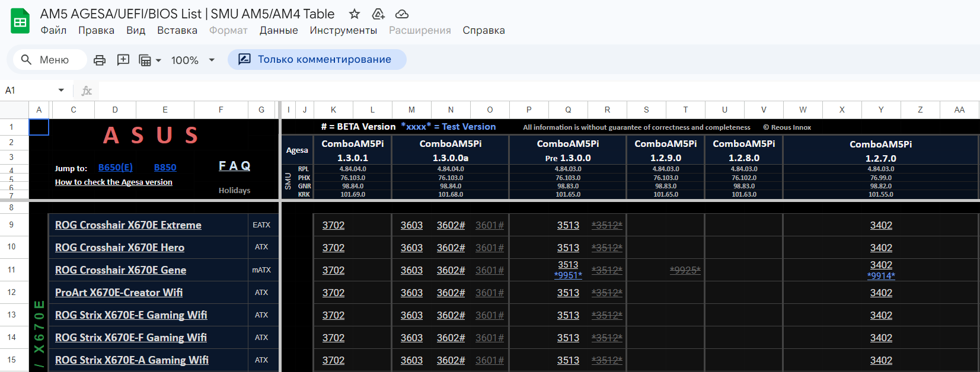
Task: Open ROG Strix X670E-A Gaming Wifi link
Action: [132, 360]
